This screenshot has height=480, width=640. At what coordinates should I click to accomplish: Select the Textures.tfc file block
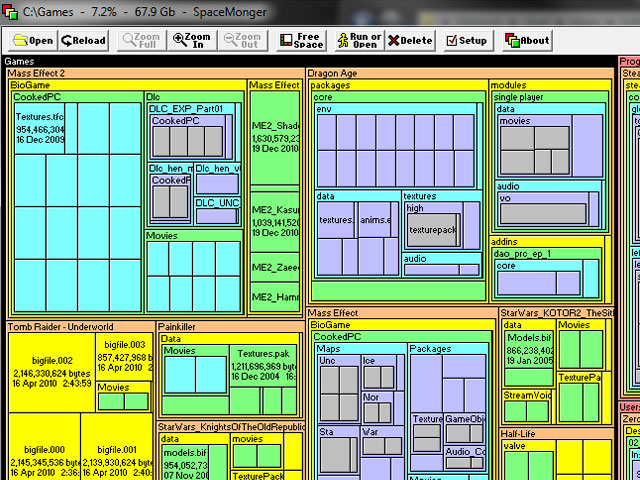(40, 128)
